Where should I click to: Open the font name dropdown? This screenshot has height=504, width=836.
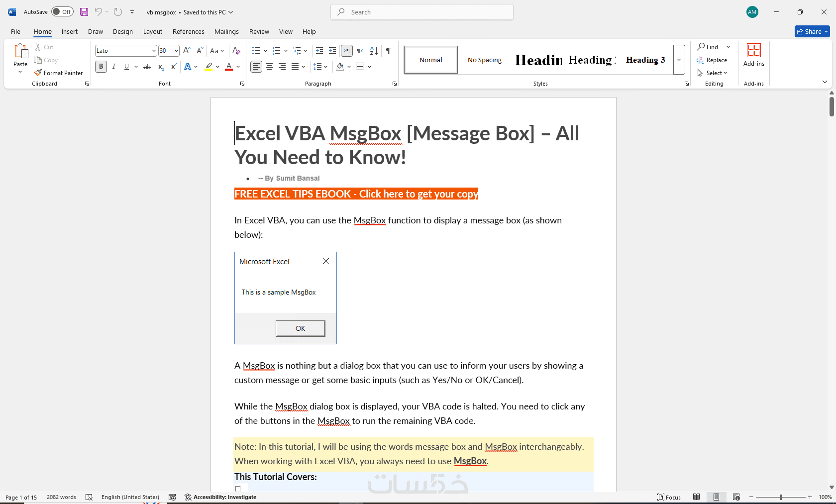(154, 51)
